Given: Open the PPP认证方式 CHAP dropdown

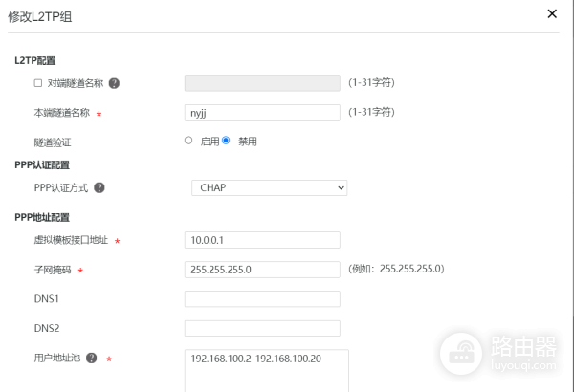Looking at the screenshot, I should tap(269, 188).
